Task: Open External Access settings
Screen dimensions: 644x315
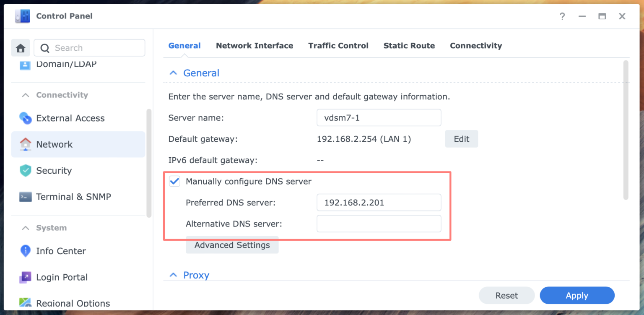Action: tap(70, 118)
